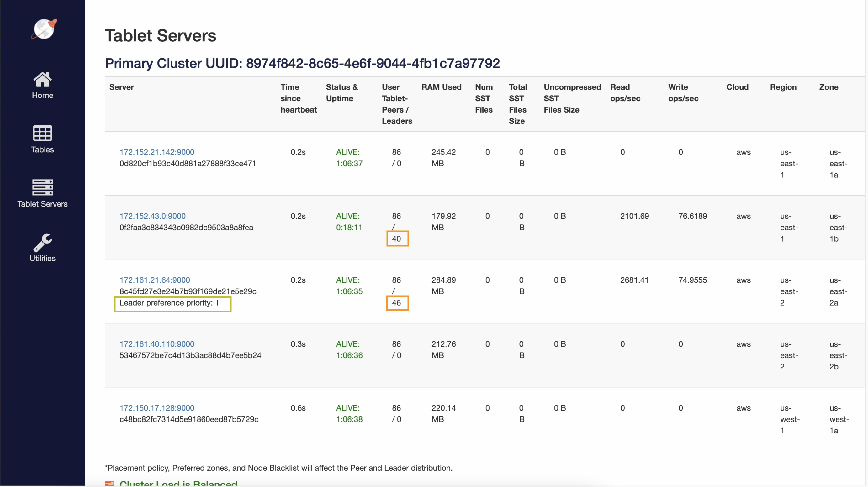The width and height of the screenshot is (868, 487).
Task: Open server link 172.152.43.0:9000
Action: pyautogui.click(x=152, y=216)
